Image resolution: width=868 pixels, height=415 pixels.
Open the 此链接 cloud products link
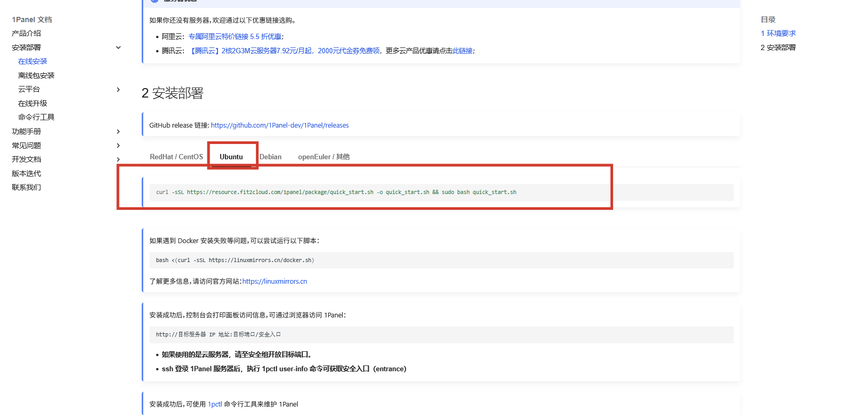coord(462,51)
